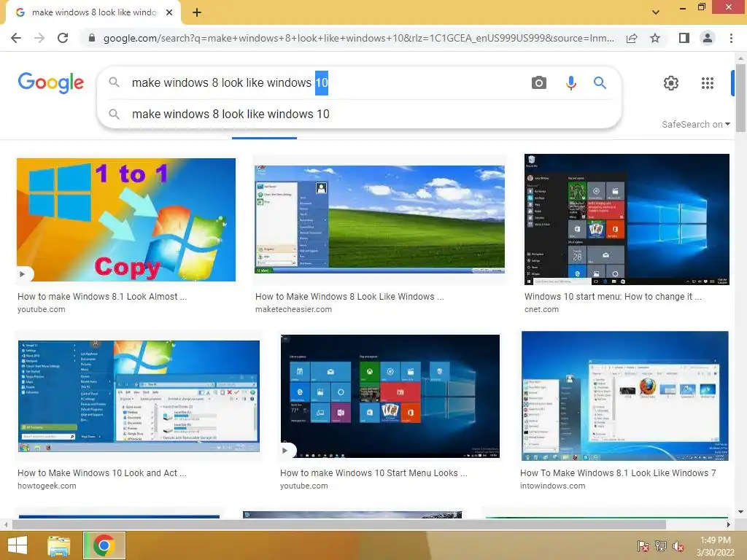The image size is (747, 560).
Task: Close the Google search tab
Action: coord(169,13)
